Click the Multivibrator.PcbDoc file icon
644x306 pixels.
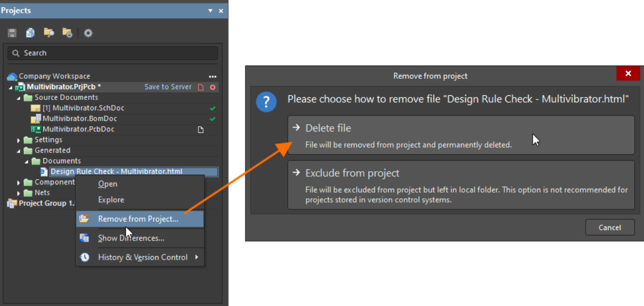point(36,129)
